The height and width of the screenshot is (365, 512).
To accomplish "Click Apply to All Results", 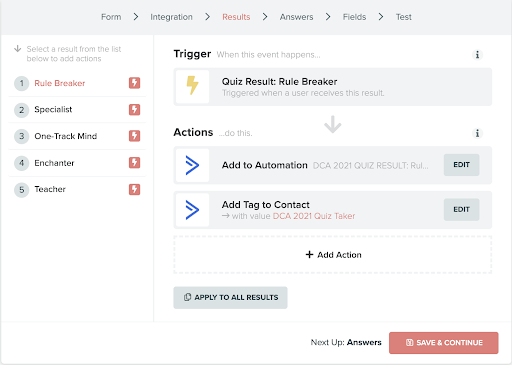I will (x=230, y=297).
